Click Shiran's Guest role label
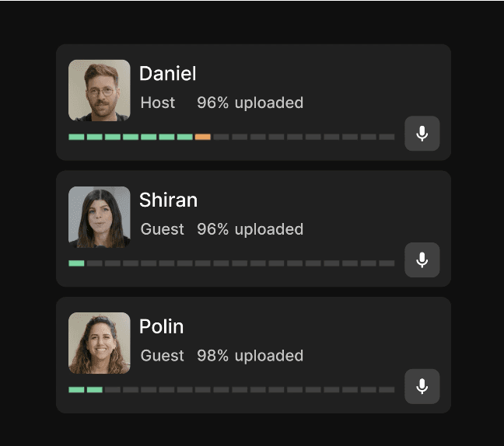Screen dimensions: 504x446 [163, 229]
